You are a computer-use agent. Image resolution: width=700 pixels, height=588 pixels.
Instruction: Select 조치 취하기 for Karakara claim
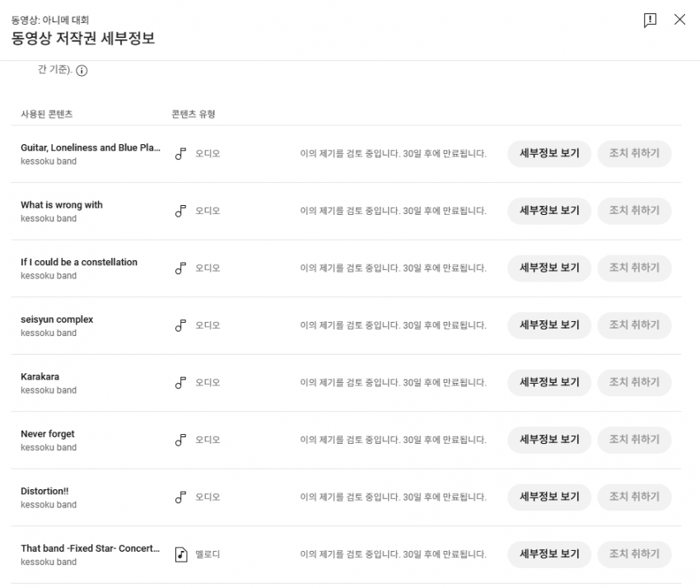click(634, 382)
